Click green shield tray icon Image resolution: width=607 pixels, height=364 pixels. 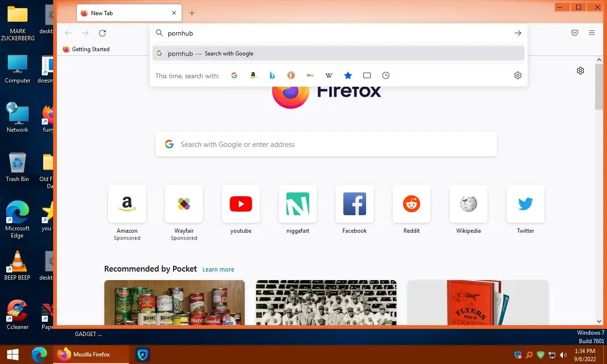pyautogui.click(x=541, y=355)
